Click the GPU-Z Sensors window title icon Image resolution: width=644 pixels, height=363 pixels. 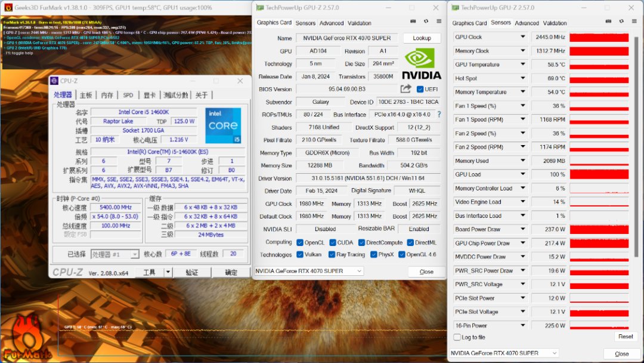455,7
